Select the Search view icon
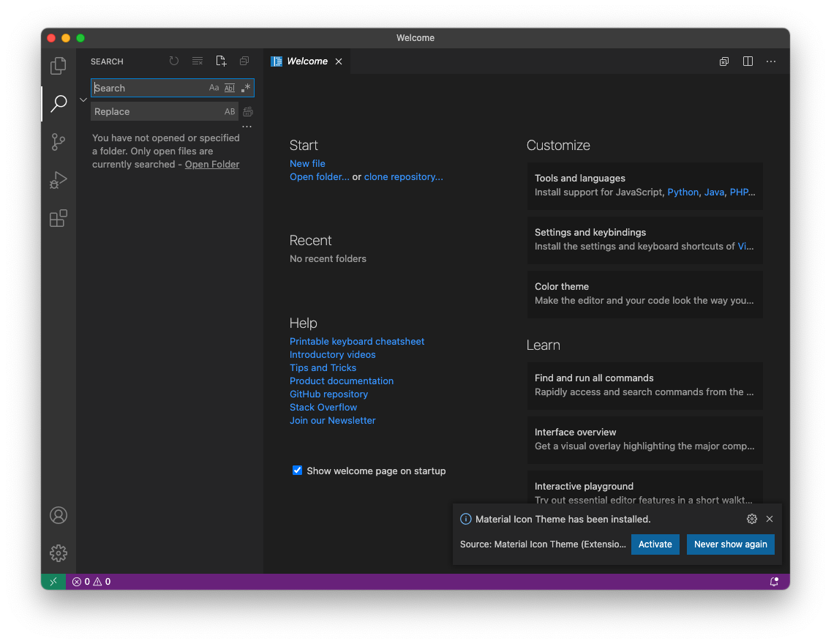This screenshot has width=831, height=644. click(59, 103)
